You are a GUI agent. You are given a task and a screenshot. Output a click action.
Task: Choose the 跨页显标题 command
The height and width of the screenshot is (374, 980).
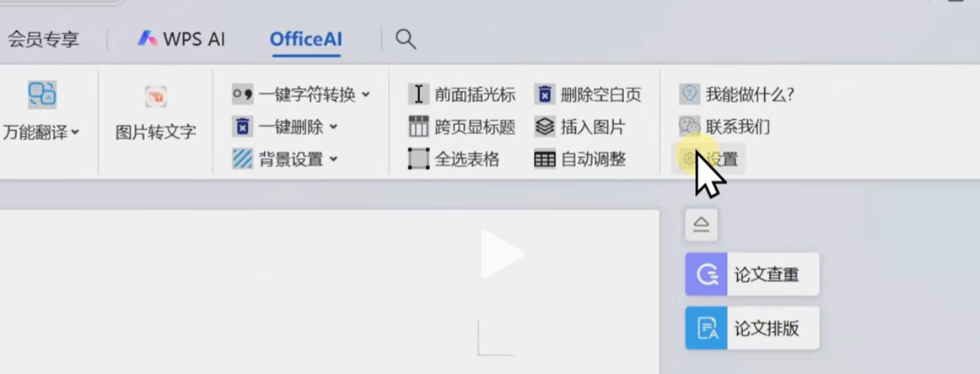click(x=475, y=127)
